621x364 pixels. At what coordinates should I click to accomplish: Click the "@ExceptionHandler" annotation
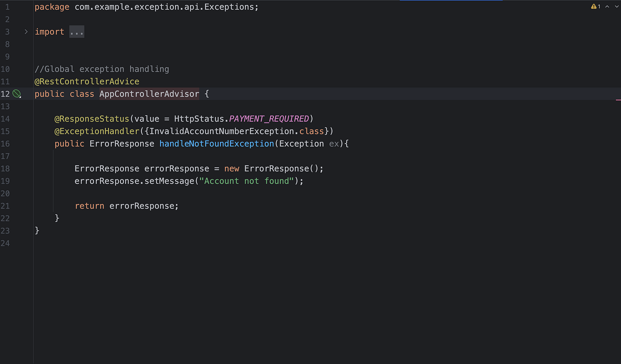[97, 131]
